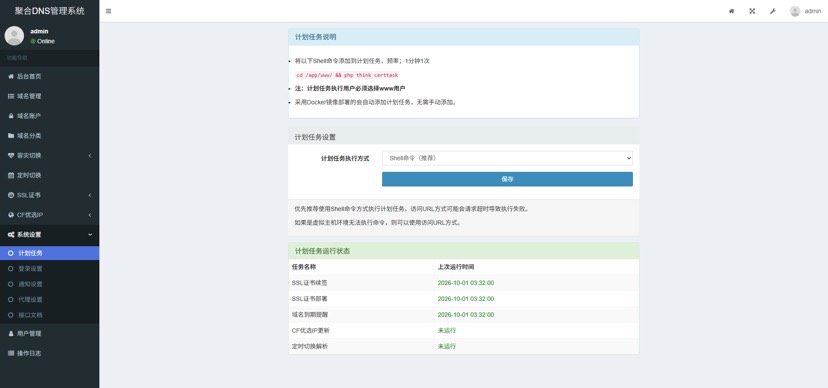Image resolution: width=828 pixels, height=388 pixels.
Task: Click the 保存 button
Action: coord(507,179)
